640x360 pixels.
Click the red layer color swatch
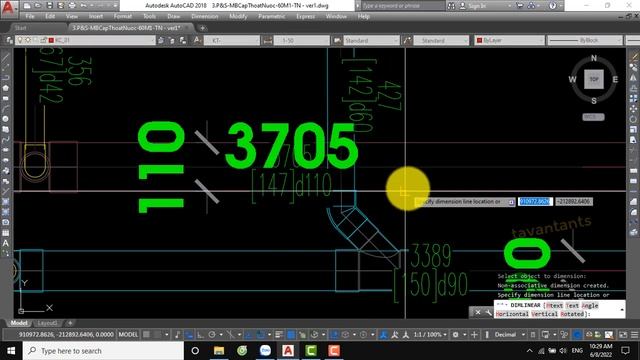(x=51, y=40)
